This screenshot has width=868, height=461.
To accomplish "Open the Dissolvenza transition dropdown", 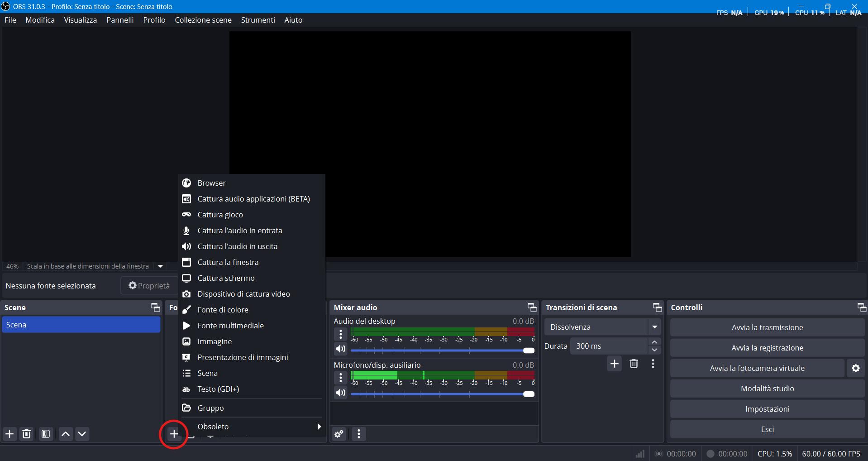I will [x=654, y=327].
